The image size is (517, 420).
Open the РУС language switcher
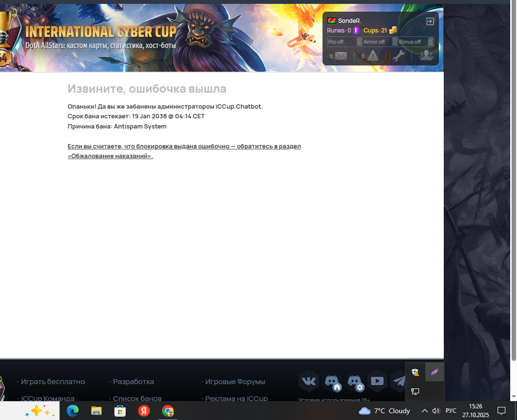pos(451,411)
